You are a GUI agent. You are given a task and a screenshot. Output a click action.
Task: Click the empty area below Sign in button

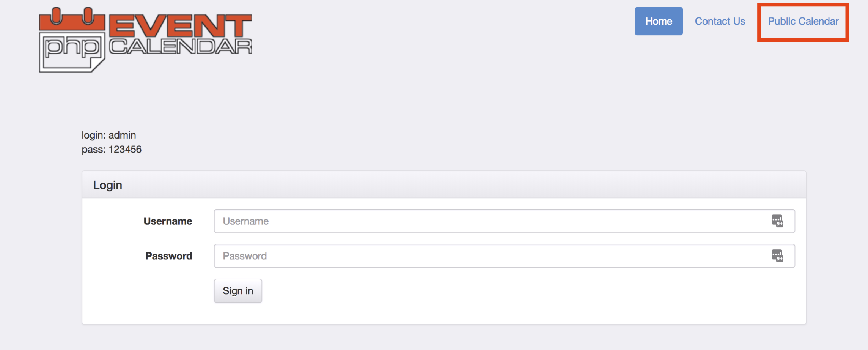coord(444,314)
